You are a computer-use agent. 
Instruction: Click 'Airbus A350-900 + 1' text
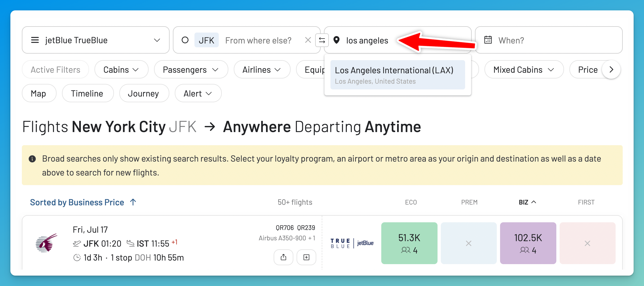pyautogui.click(x=287, y=238)
